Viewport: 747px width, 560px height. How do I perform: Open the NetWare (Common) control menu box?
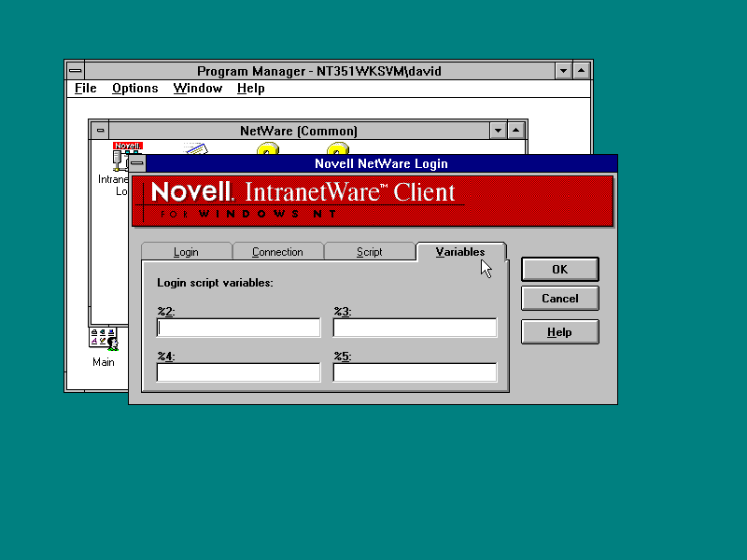click(x=100, y=131)
